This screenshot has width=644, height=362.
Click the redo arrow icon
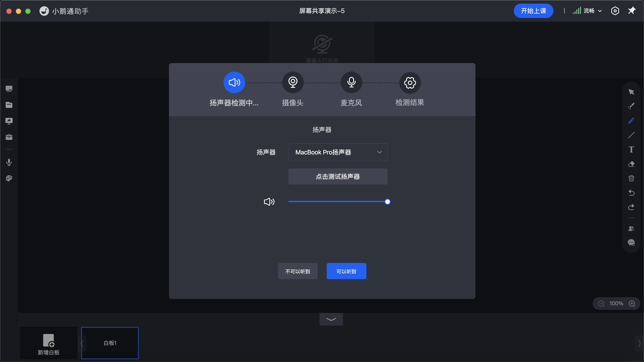(x=631, y=207)
